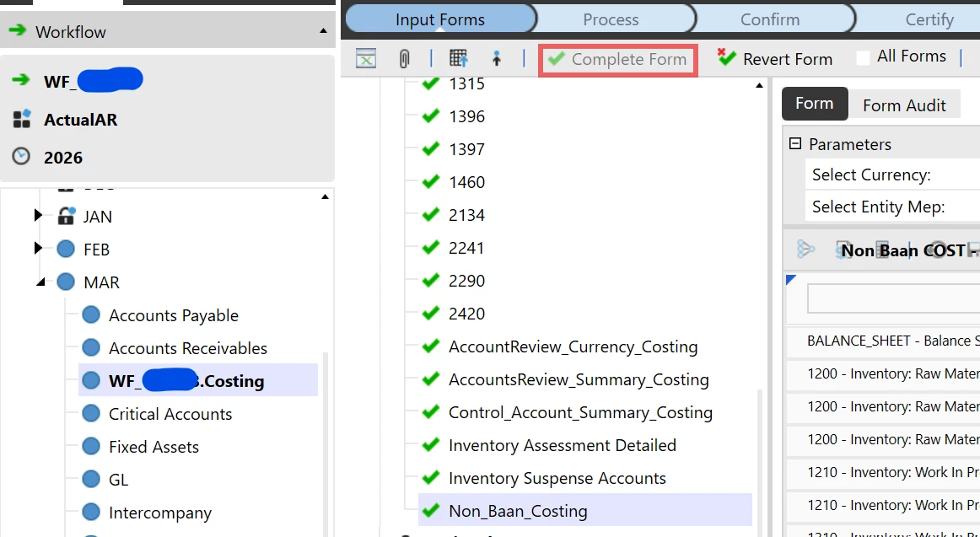Click the node hierarchy icon above the grid
Image resolution: width=980 pixels, height=537 pixels.
pyautogui.click(x=805, y=250)
